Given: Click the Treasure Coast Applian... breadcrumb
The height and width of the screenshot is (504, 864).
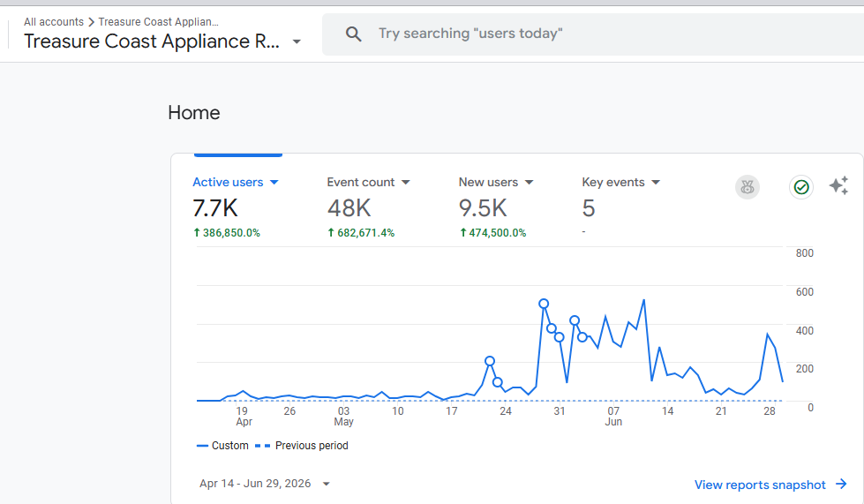Looking at the screenshot, I should [158, 22].
